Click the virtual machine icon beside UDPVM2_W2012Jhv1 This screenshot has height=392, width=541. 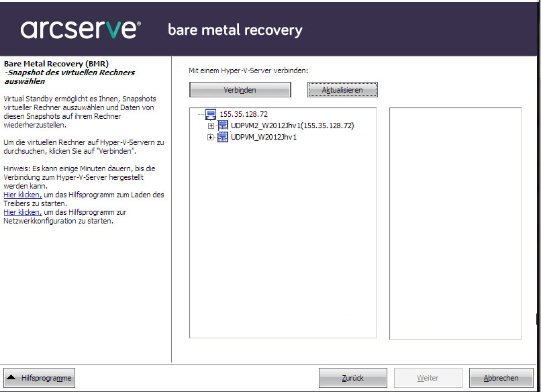pyautogui.click(x=223, y=126)
